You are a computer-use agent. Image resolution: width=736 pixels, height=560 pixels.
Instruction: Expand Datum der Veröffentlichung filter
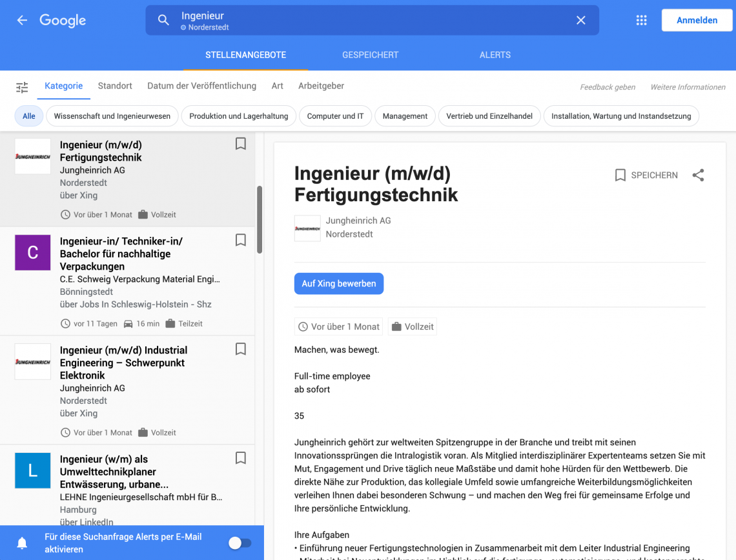pos(201,86)
